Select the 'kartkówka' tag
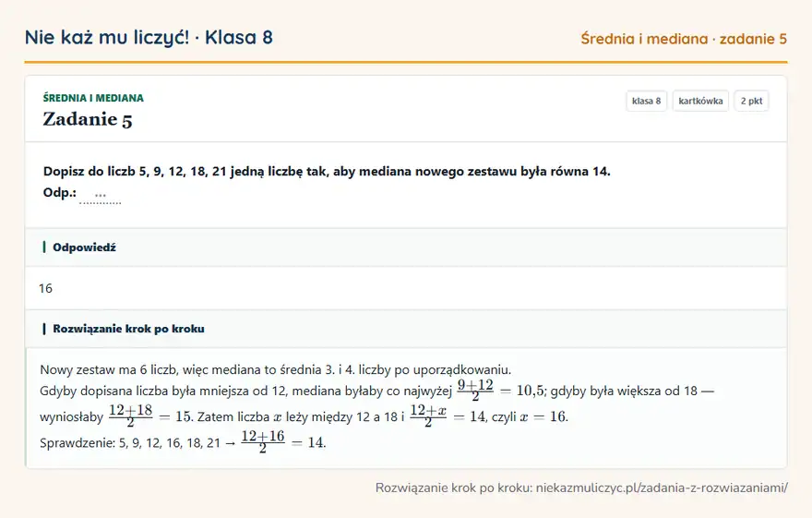This screenshot has height=518, width=812. [x=700, y=101]
